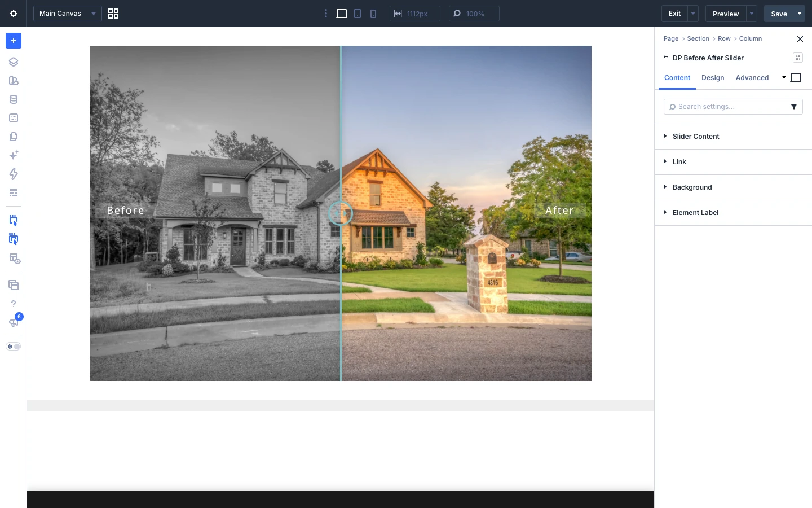Click the panel layout square icon near tabs
This screenshot has height=508, width=812.
[x=796, y=77]
